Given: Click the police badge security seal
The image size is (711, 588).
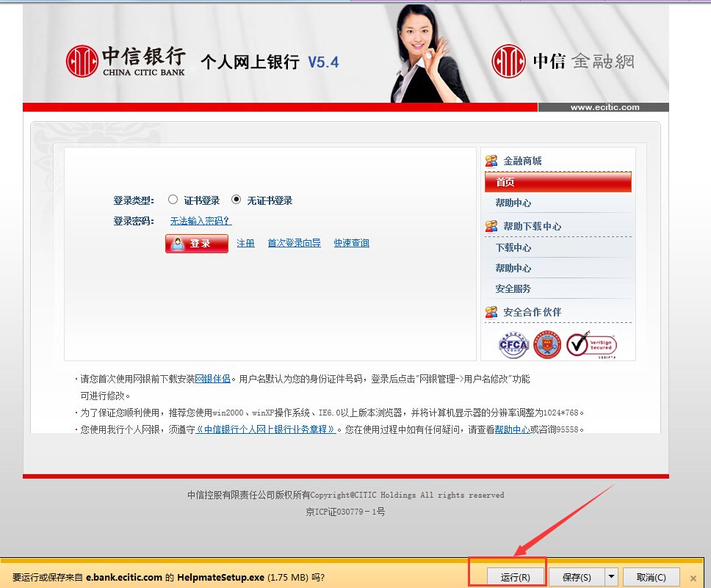Looking at the screenshot, I should pos(549,344).
